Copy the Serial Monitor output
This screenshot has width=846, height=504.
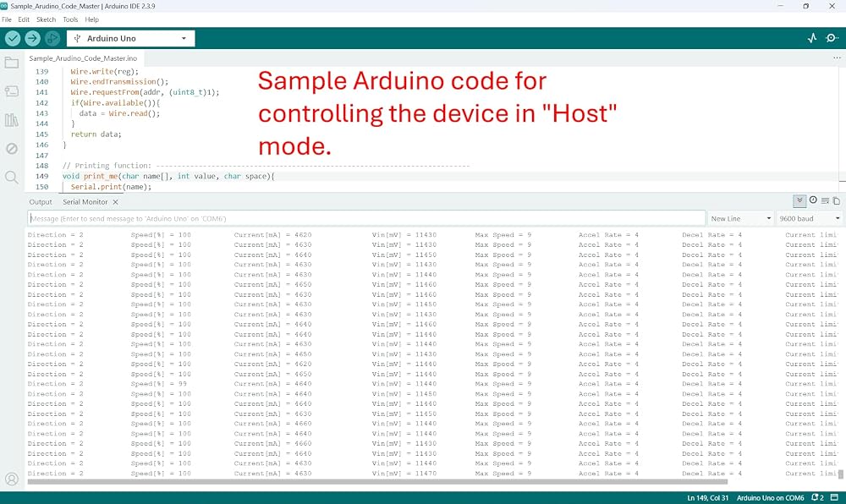click(x=837, y=201)
